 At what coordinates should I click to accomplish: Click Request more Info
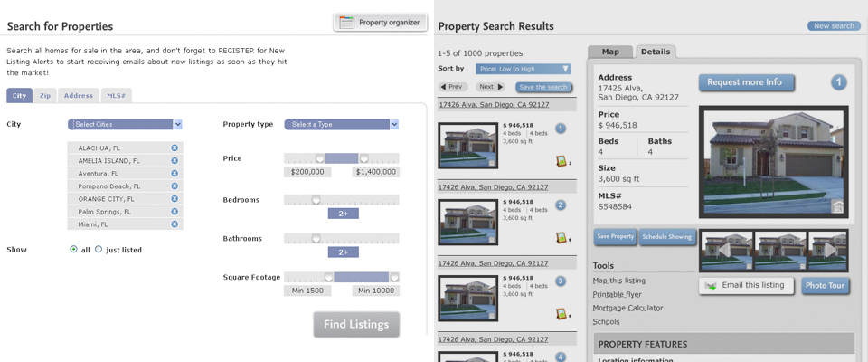[746, 82]
